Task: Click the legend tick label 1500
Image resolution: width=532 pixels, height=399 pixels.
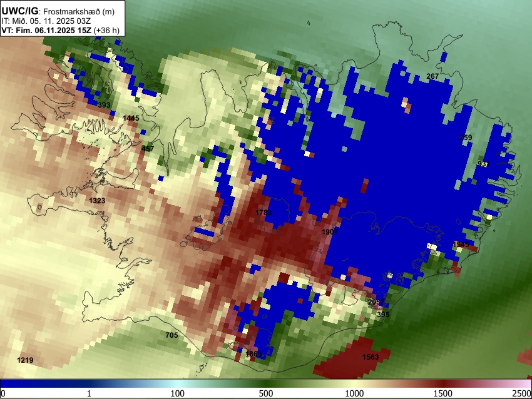Action: pyautogui.click(x=443, y=393)
